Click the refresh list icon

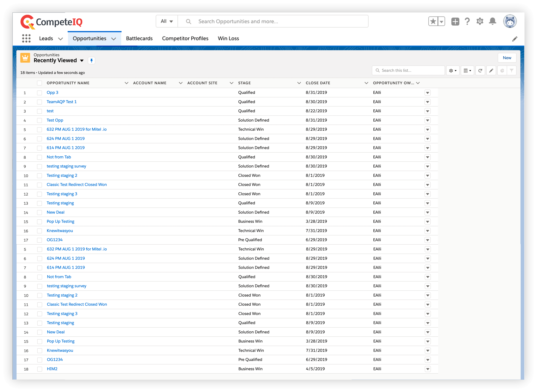click(480, 70)
